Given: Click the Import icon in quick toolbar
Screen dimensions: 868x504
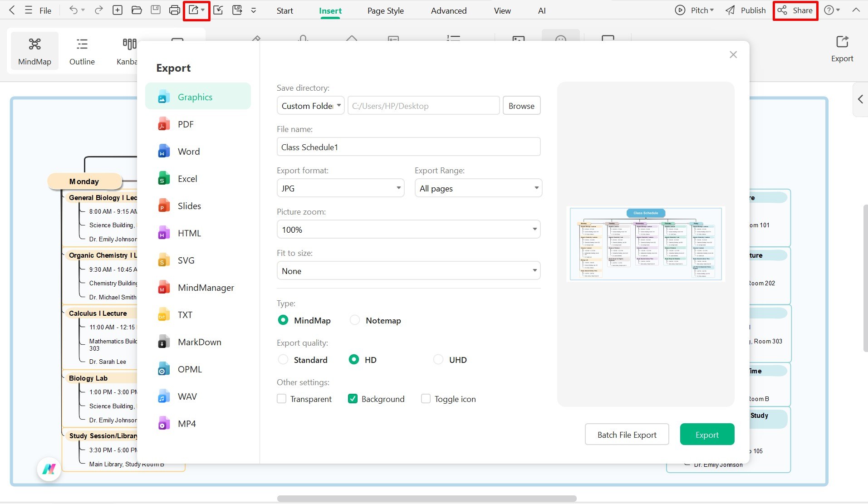Looking at the screenshot, I should [x=218, y=10].
